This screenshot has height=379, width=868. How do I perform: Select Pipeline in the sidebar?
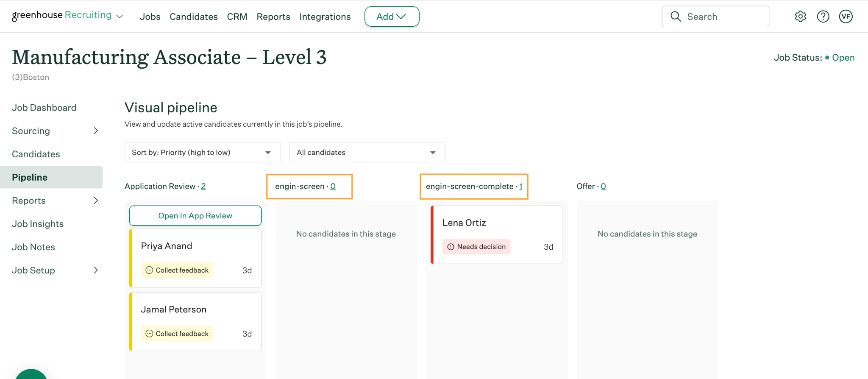51,177
